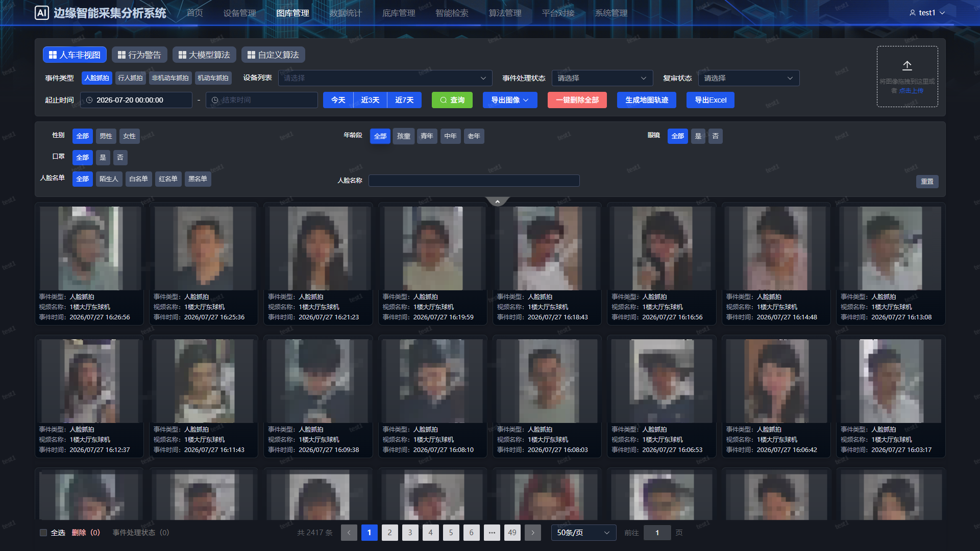Click the 导出Excel button
Screen dimensions: 980x551
pyautogui.click(x=710, y=100)
